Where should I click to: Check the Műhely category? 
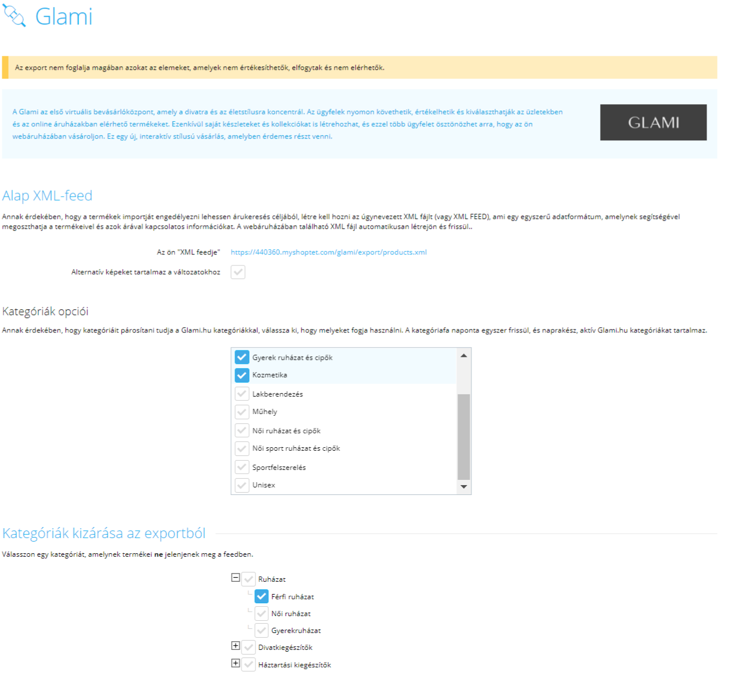click(x=242, y=412)
